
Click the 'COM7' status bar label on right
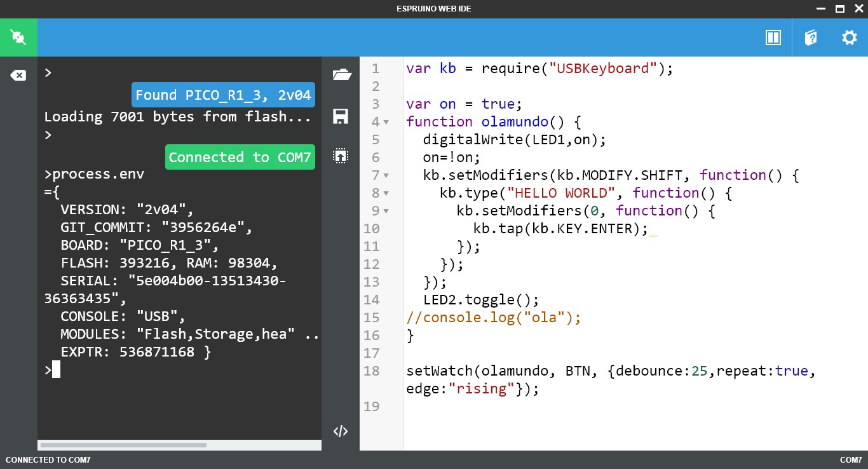(851, 459)
